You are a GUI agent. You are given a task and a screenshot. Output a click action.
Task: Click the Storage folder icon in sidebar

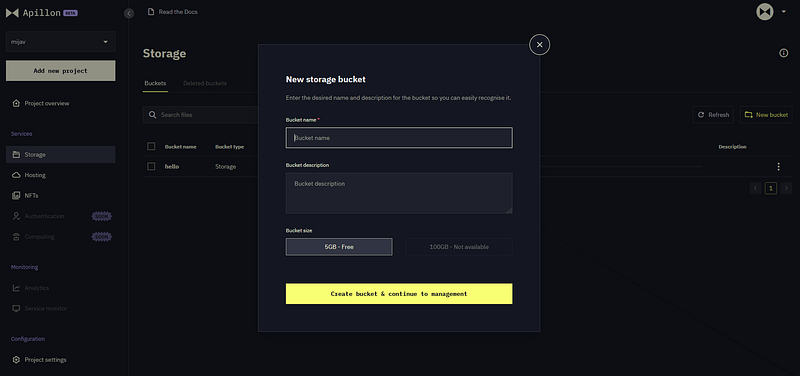pos(16,155)
